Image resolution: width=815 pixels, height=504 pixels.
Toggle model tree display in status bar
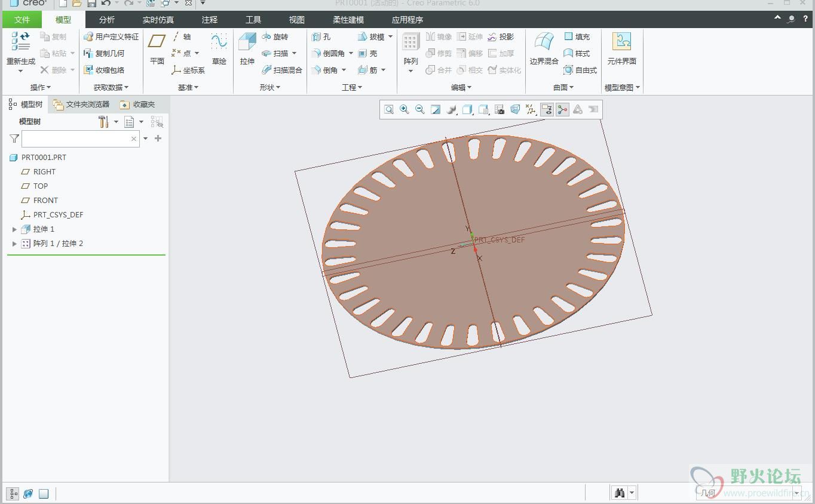13,493
